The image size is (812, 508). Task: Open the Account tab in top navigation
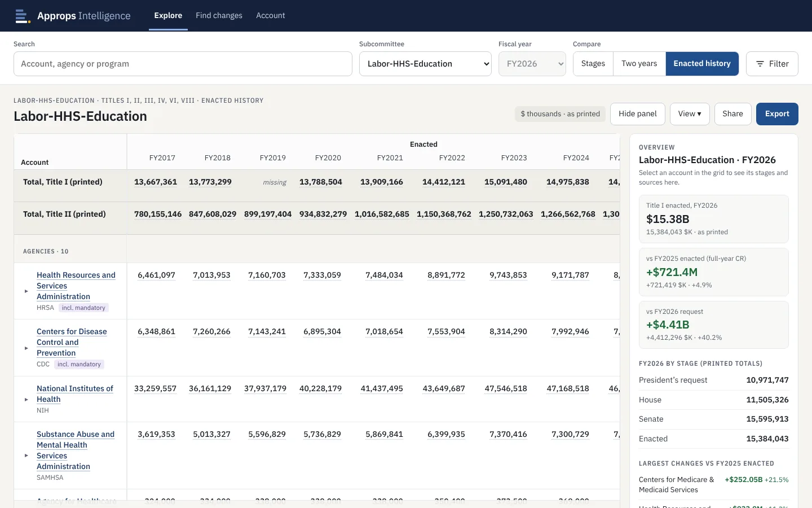click(271, 16)
